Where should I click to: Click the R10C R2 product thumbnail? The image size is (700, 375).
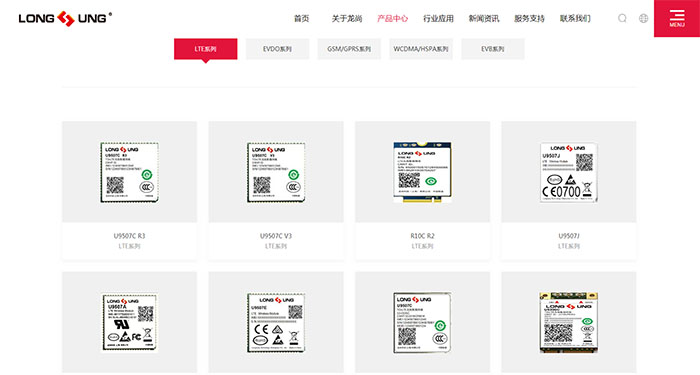422,172
